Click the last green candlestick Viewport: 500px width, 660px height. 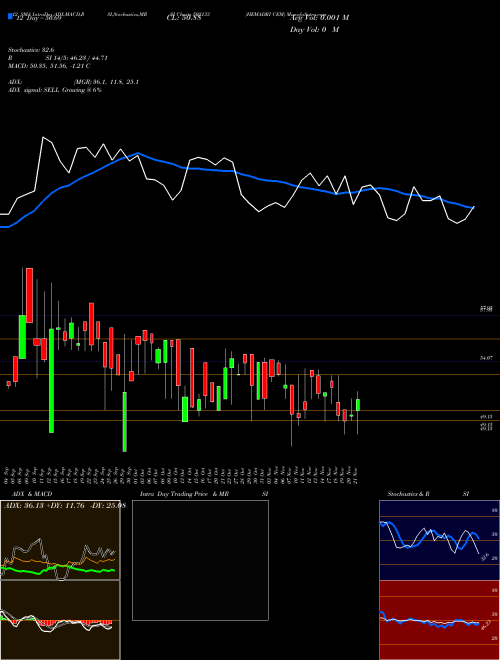358,405
